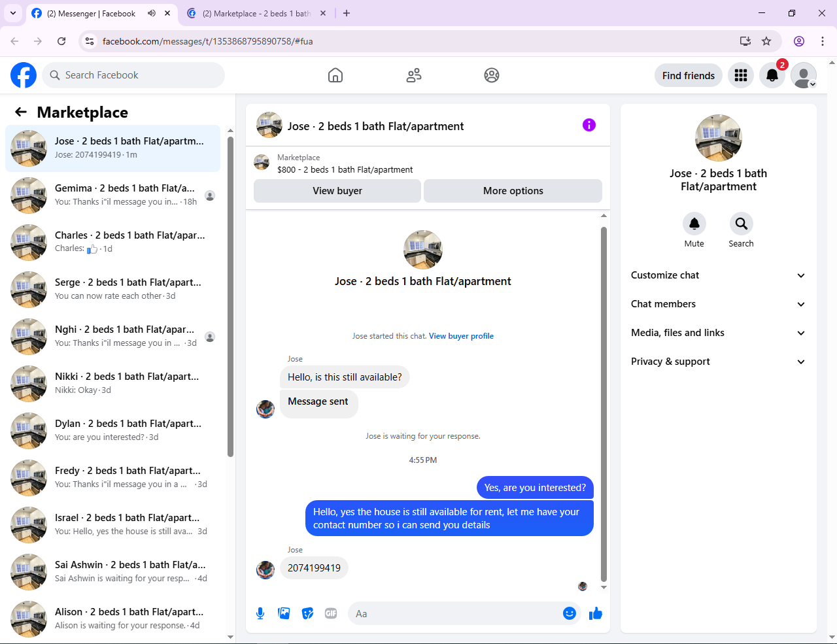Screen dimensions: 837x644
Task: Click the Find friends button
Action: pos(689,75)
